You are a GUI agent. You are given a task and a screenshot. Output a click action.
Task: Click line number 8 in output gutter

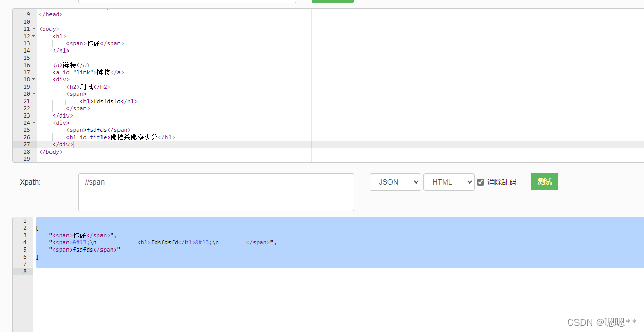coord(25,271)
